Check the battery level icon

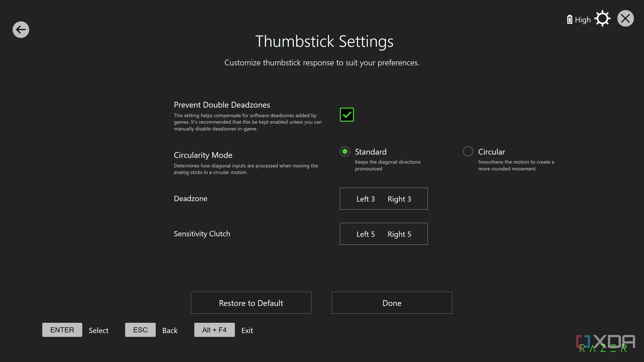[570, 20]
